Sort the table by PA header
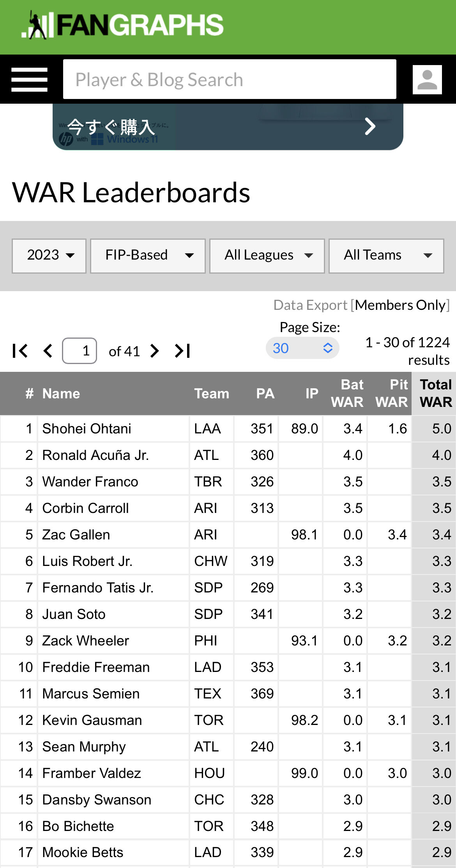 (265, 394)
